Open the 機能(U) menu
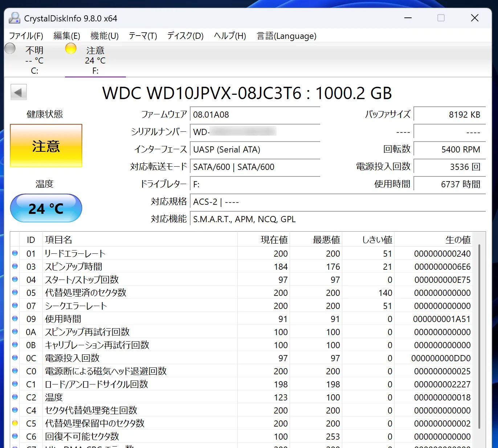 [x=105, y=36]
